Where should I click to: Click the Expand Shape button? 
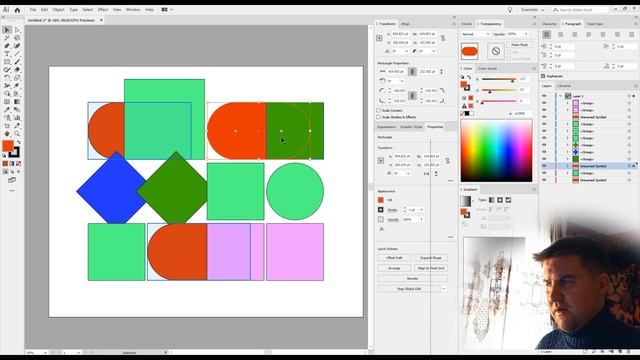pos(431,258)
